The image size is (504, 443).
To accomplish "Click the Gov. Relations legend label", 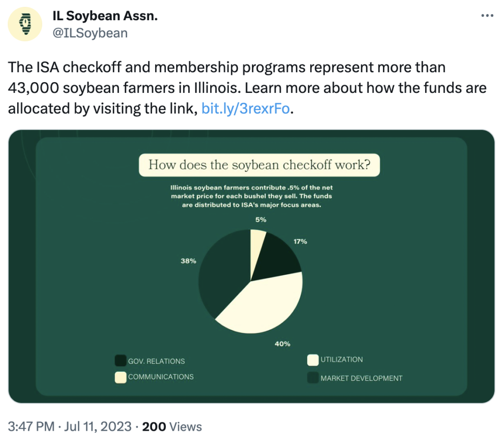I will 157,361.
